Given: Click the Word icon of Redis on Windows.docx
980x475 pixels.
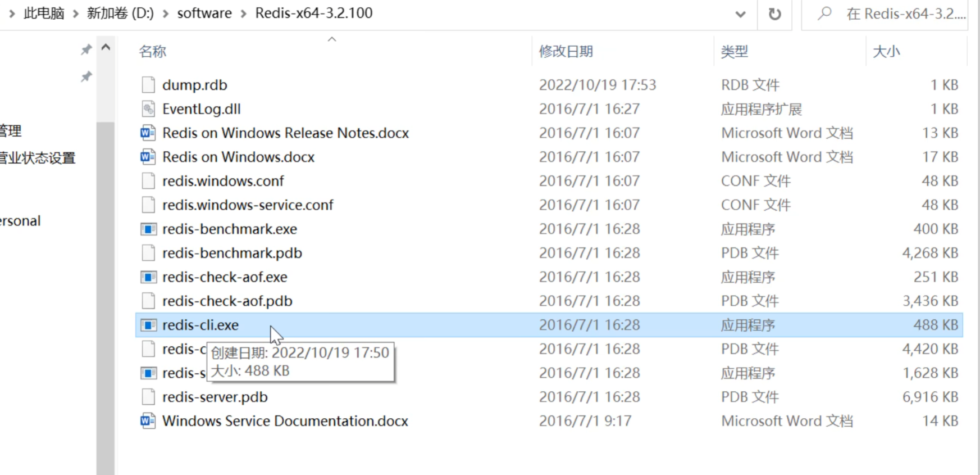Looking at the screenshot, I should click(148, 157).
